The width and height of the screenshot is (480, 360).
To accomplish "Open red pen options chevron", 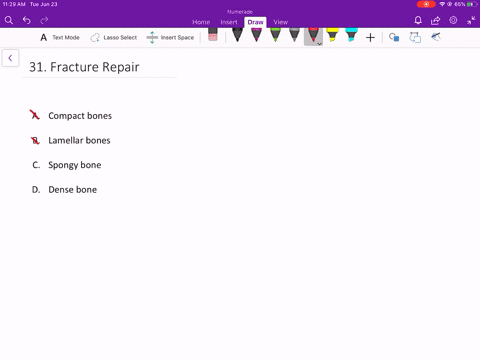I will tap(319, 44).
